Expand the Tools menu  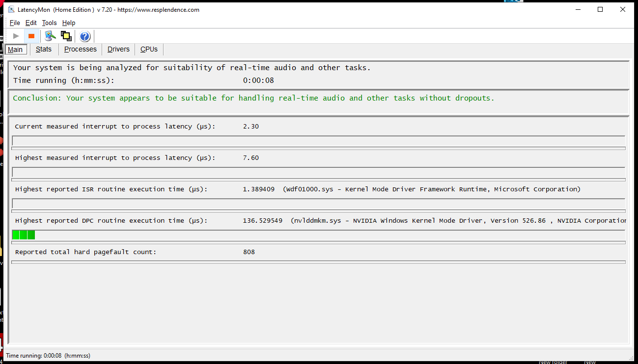point(49,23)
